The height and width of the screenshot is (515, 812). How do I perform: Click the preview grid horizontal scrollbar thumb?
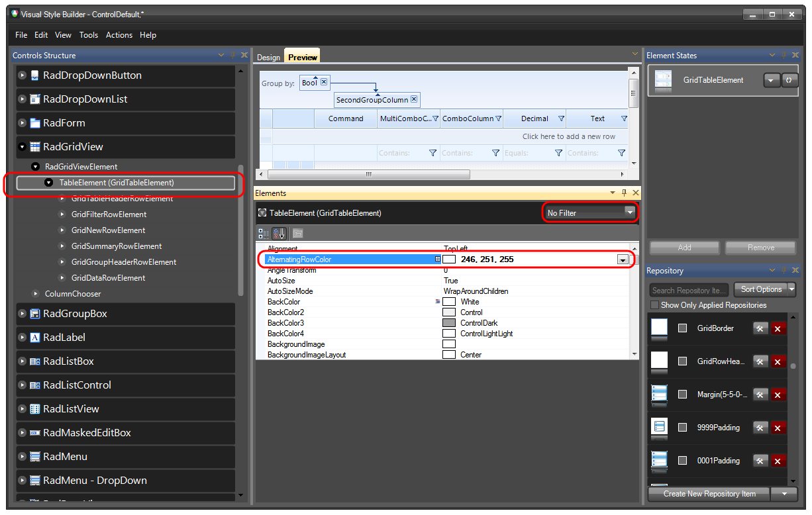(x=368, y=175)
